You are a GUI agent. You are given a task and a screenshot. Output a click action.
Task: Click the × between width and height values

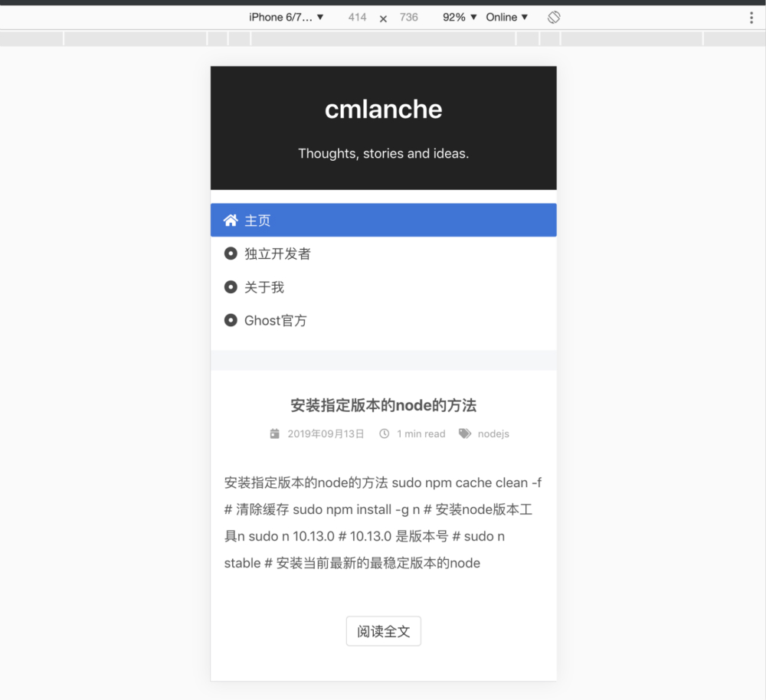pyautogui.click(x=383, y=17)
